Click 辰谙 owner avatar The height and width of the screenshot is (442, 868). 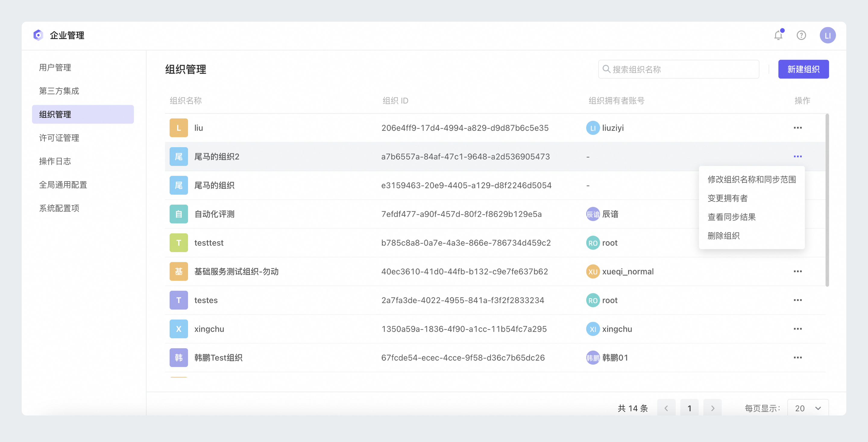click(593, 214)
